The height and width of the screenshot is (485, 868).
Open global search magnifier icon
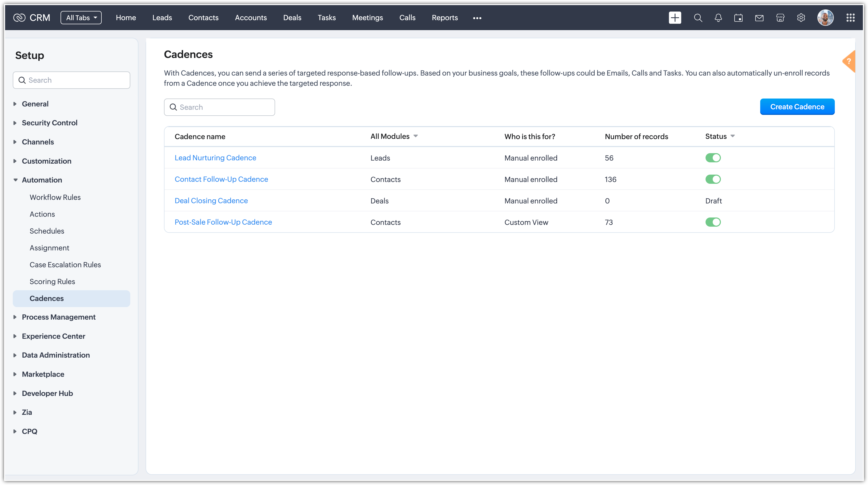tap(698, 18)
